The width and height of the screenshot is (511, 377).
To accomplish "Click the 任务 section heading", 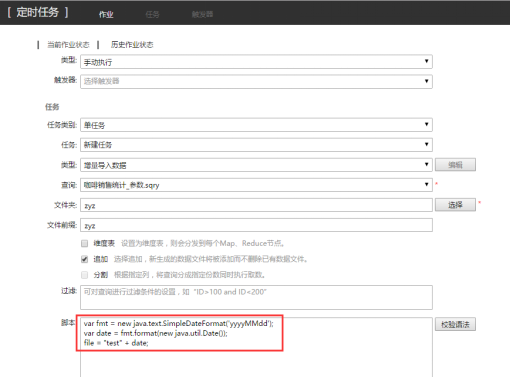I will [52, 107].
